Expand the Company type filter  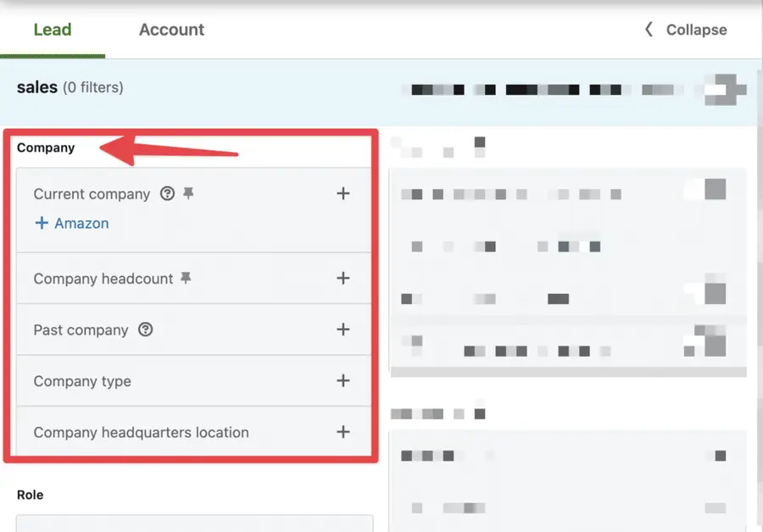(x=343, y=380)
